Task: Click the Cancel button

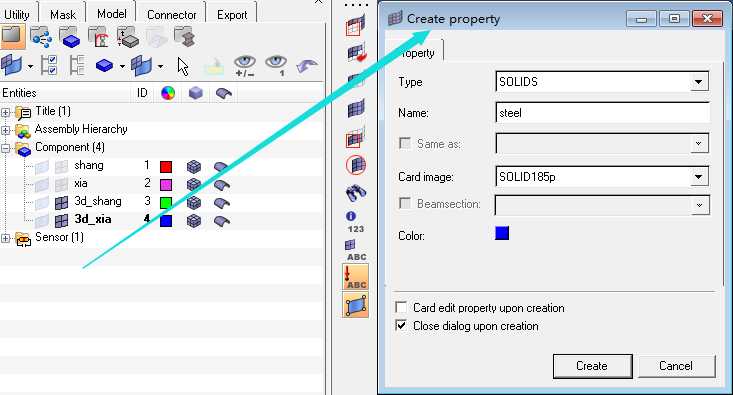Action: [676, 366]
